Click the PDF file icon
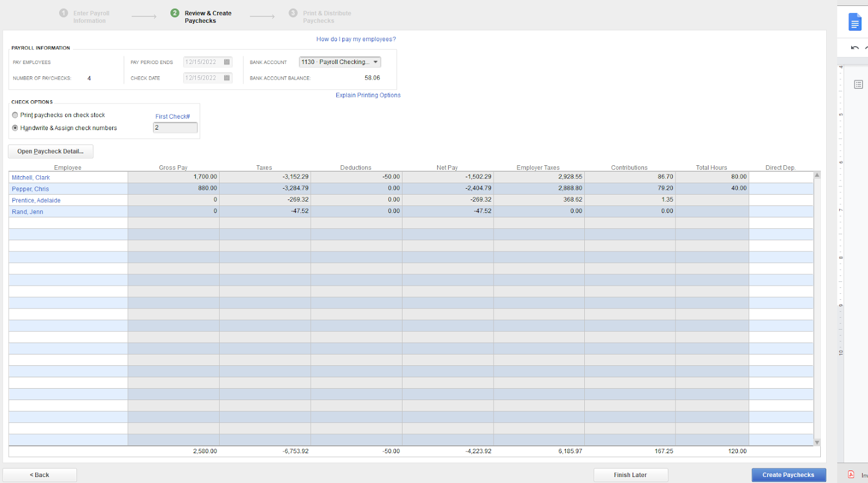Image resolution: width=868 pixels, height=483 pixels. coord(851,474)
